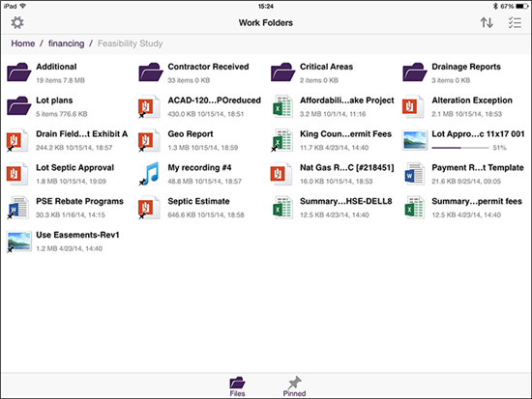Tap the multi-select checklist icon
Viewport: 532px width, 399px height.
point(515,23)
